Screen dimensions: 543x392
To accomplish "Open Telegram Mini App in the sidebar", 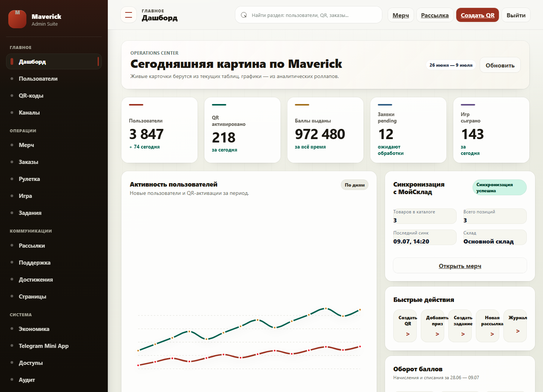I will coord(54,346).
